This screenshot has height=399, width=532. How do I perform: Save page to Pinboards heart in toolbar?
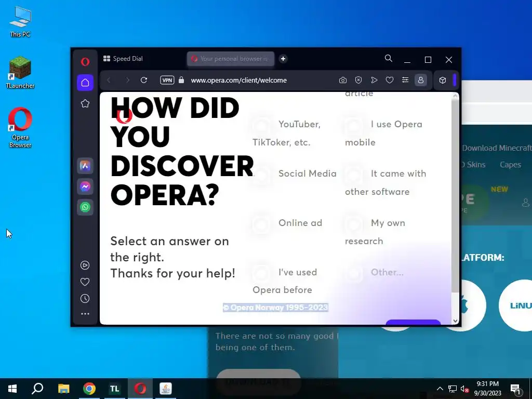[390, 81]
